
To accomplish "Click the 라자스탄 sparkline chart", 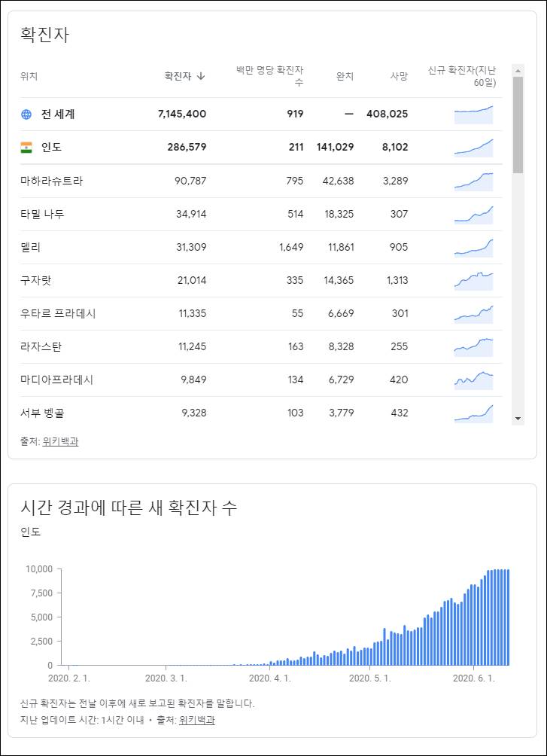I will pos(474,347).
